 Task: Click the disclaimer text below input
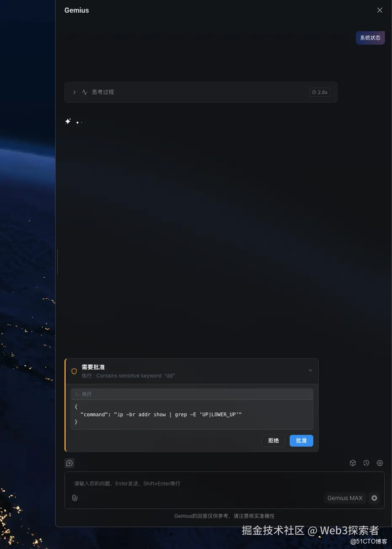coord(224,516)
